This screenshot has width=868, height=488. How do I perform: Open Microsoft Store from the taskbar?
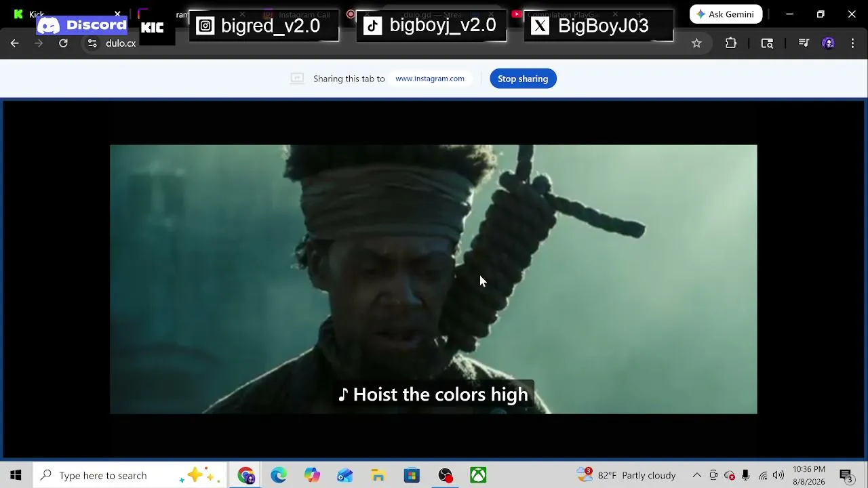coord(412,475)
